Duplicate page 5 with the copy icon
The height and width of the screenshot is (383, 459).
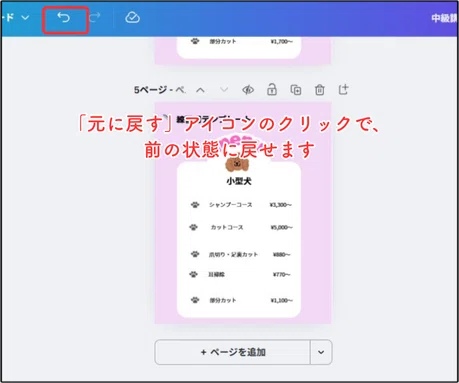click(x=296, y=90)
